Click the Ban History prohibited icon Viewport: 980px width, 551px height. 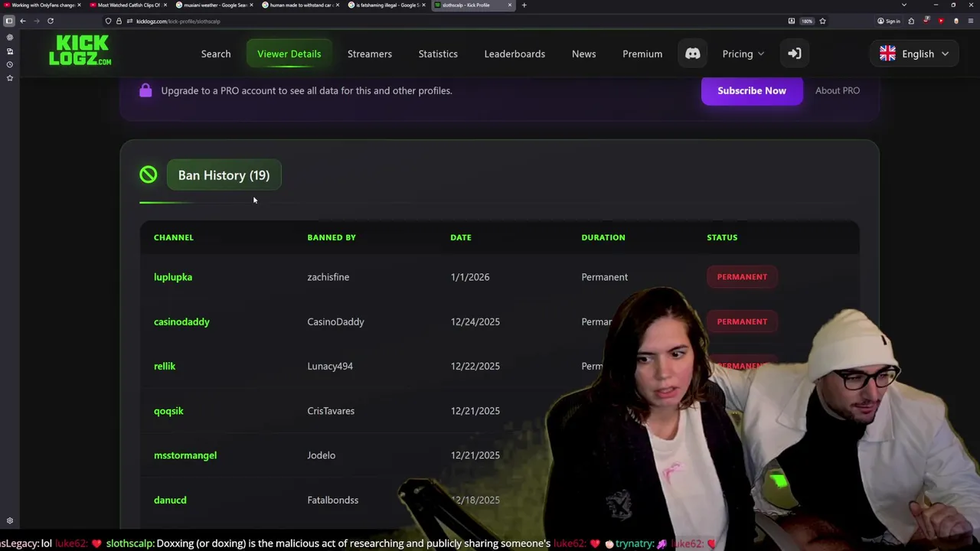point(149,175)
